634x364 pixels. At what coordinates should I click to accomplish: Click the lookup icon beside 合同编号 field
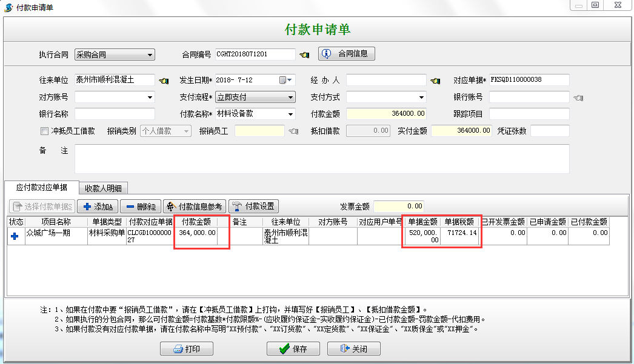pyautogui.click(x=304, y=55)
